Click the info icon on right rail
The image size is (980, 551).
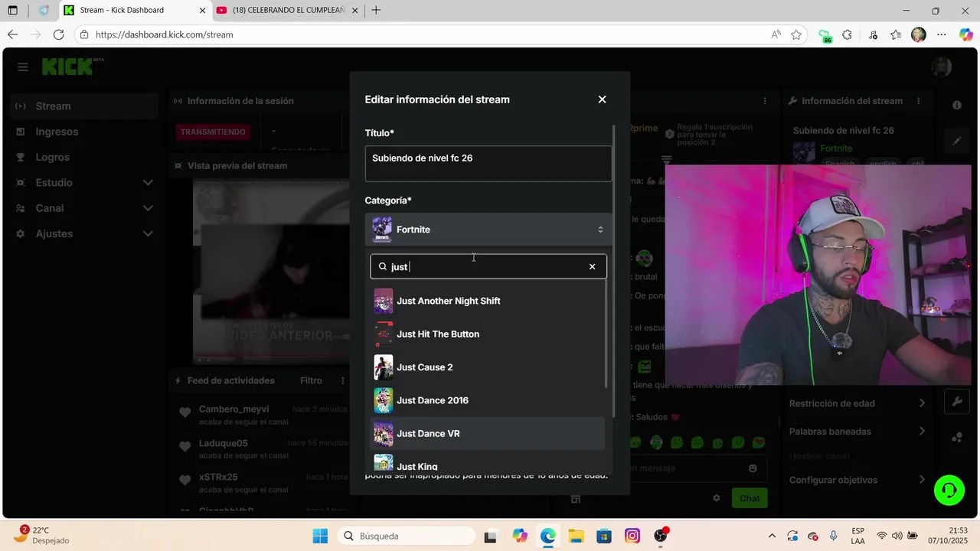[x=957, y=105]
